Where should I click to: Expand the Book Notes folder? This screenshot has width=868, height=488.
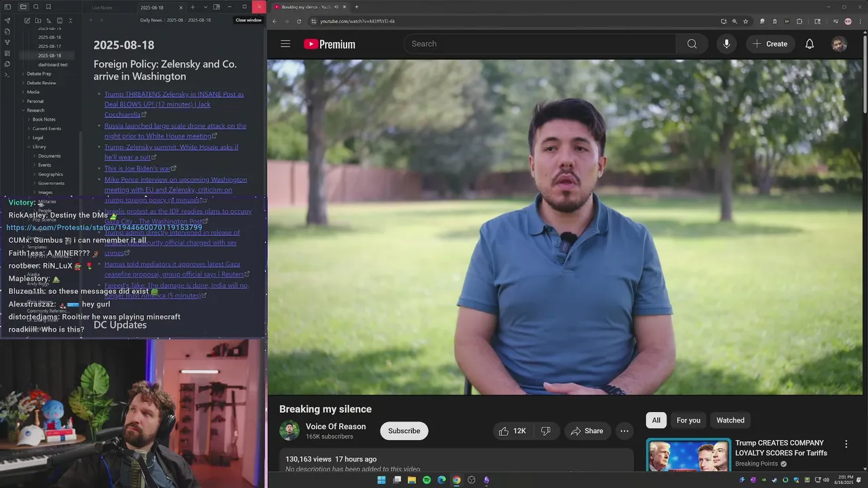click(44, 119)
